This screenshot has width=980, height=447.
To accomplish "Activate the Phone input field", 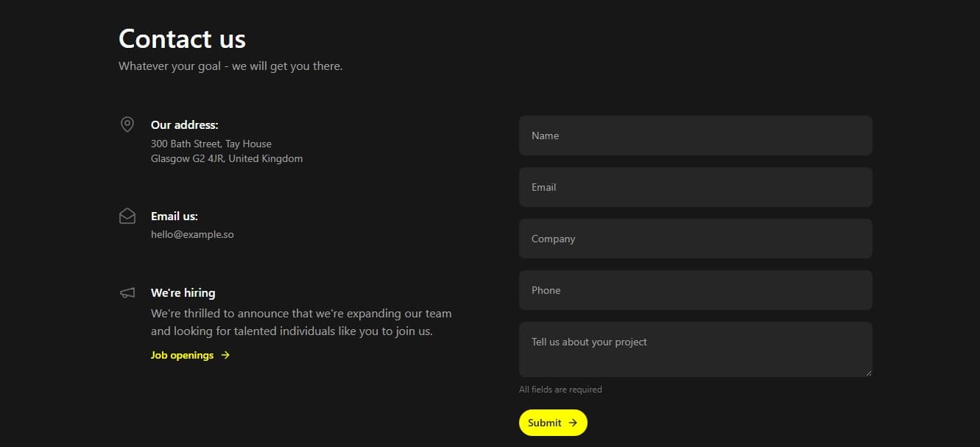I will pyautogui.click(x=695, y=290).
